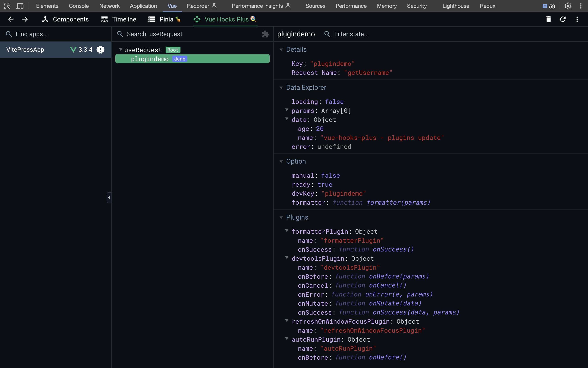The height and width of the screenshot is (368, 588).
Task: Open the Sources panel
Action: tap(315, 6)
